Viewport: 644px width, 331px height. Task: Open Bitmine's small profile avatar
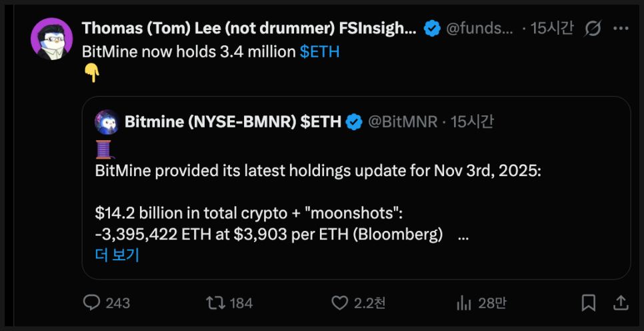pos(107,121)
